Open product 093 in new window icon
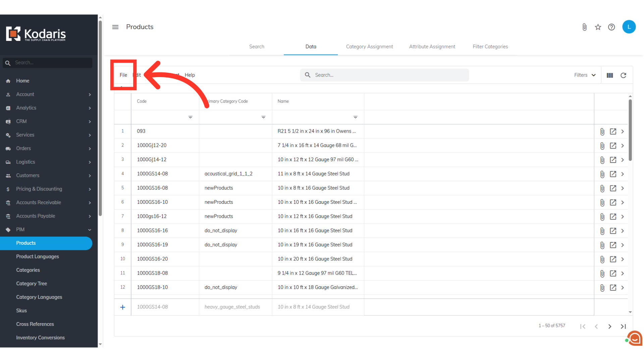This screenshot has width=644, height=362. point(613,131)
